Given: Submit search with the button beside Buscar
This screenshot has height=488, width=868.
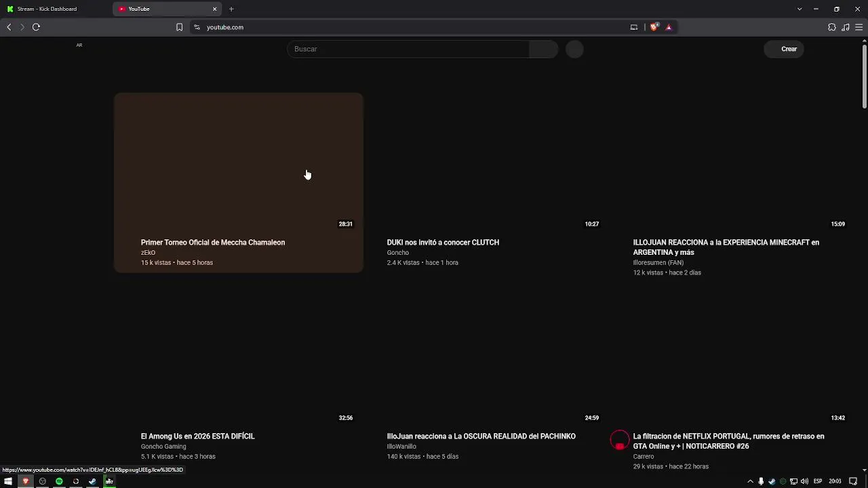Looking at the screenshot, I should pyautogui.click(x=543, y=49).
